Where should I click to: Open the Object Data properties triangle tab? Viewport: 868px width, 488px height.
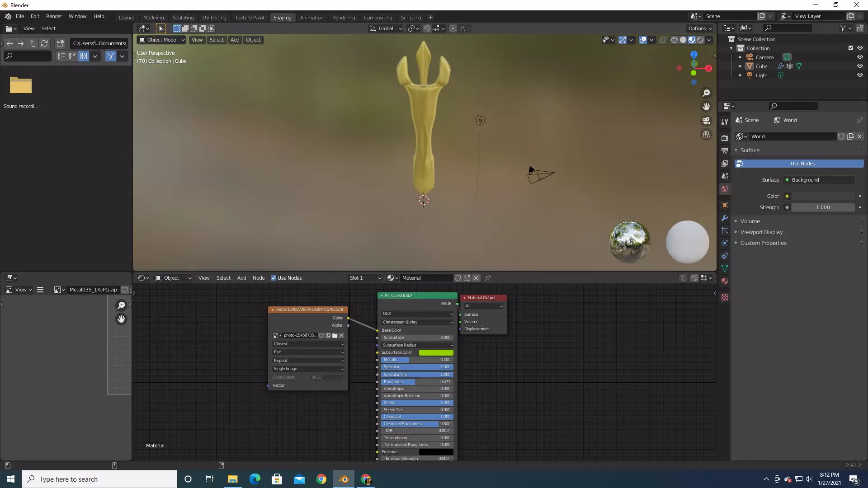[725, 268]
